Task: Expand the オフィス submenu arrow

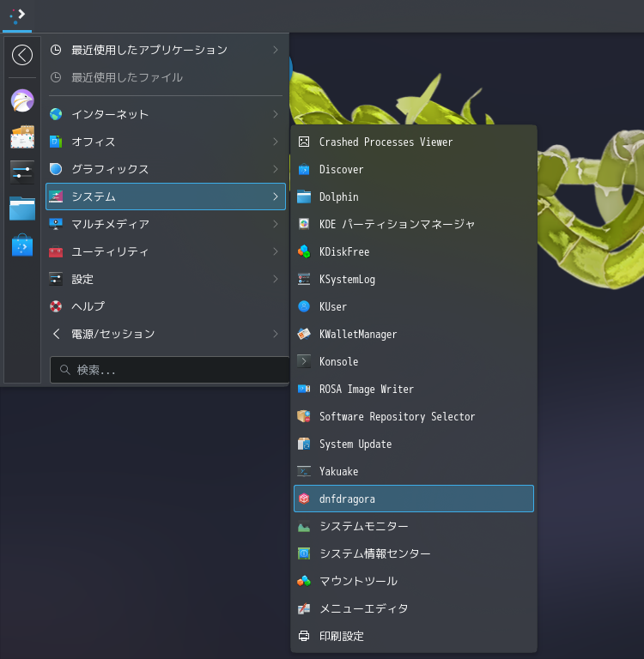Action: pos(276,142)
